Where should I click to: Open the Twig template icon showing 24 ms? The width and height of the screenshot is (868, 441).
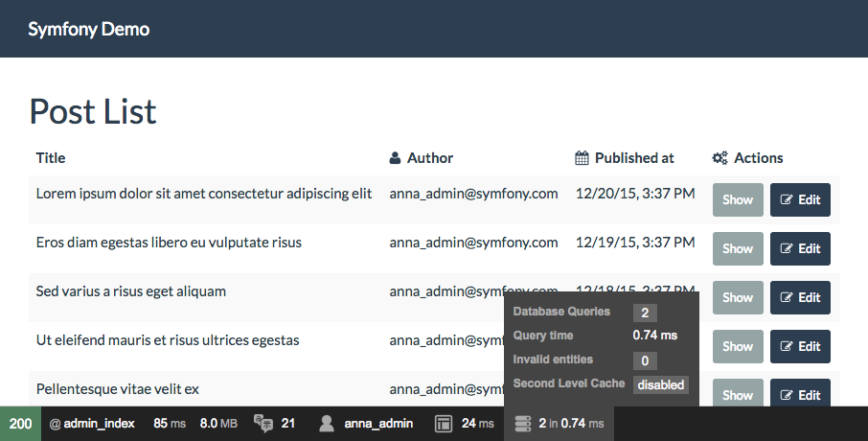click(444, 423)
